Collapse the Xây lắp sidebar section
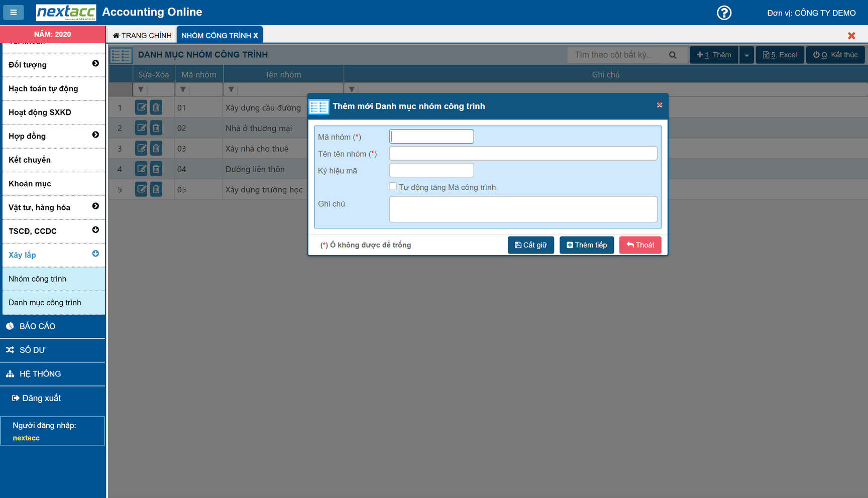 (95, 254)
